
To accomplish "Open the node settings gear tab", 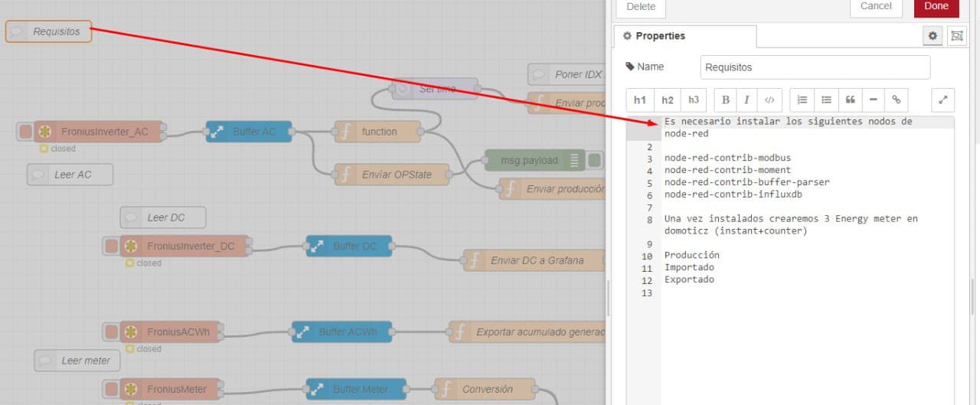I will pos(933,36).
